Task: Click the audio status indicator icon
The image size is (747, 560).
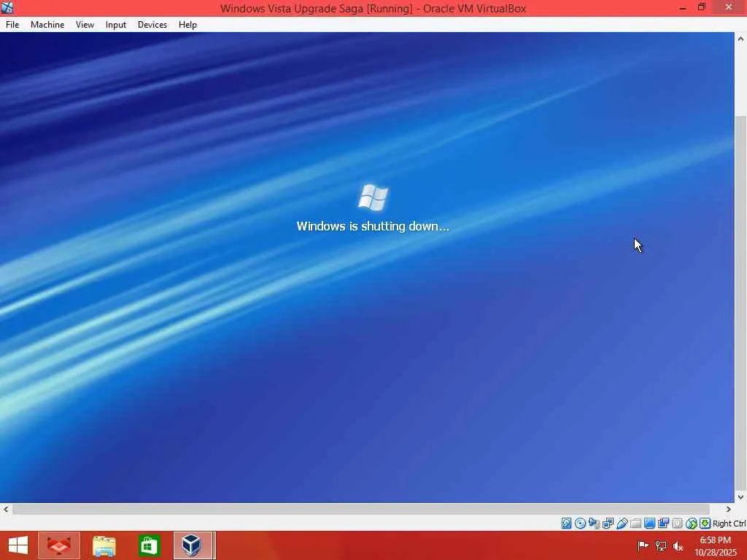Action: pyautogui.click(x=594, y=524)
